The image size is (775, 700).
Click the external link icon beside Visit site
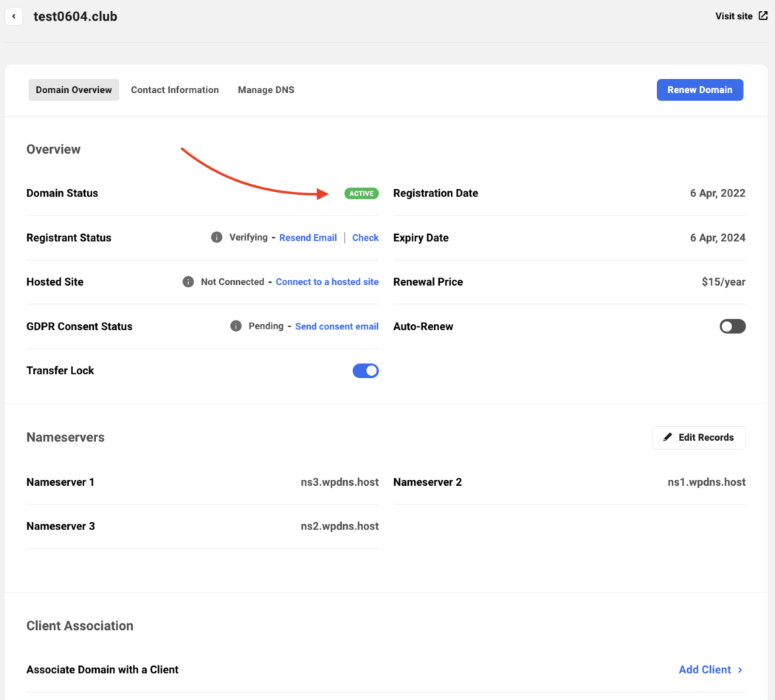pyautogui.click(x=762, y=16)
